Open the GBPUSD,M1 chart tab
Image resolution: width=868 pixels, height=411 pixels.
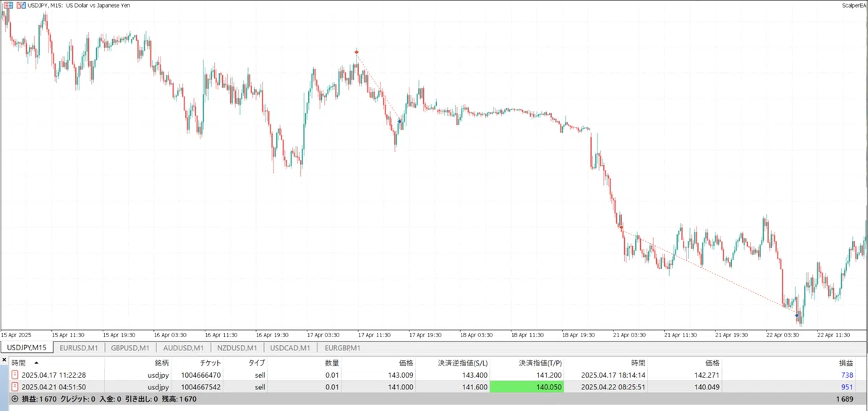130,348
